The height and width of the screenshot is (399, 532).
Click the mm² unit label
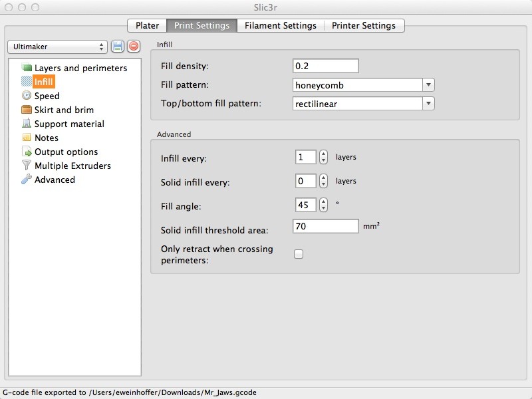(x=371, y=225)
